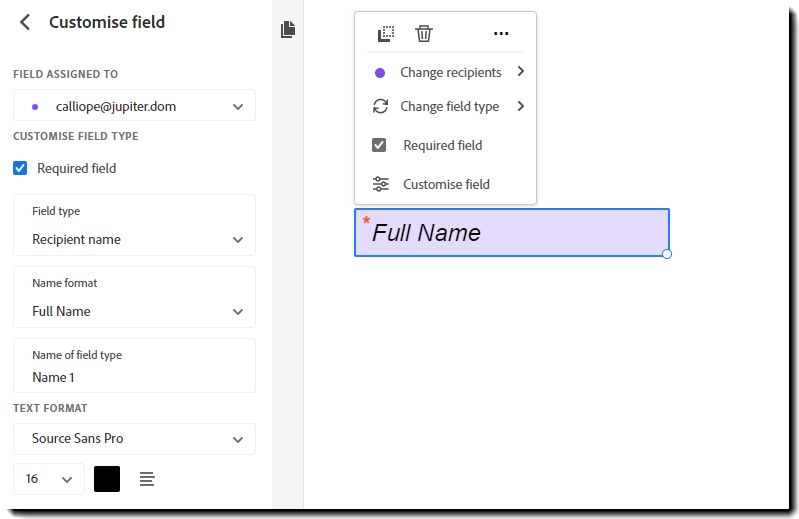This screenshot has width=799, height=519.
Task: Click the Name of field type input
Action: click(x=134, y=366)
